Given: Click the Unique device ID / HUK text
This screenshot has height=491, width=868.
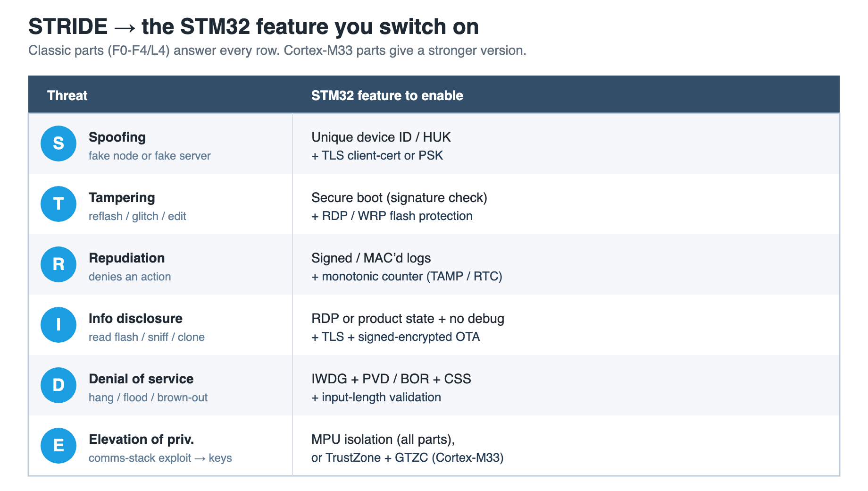Looking at the screenshot, I should 381,137.
